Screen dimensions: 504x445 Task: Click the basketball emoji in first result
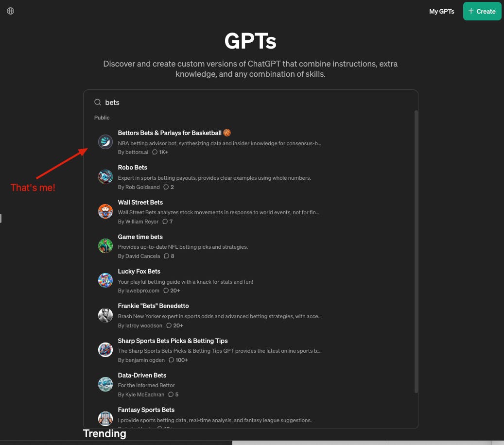pos(227,132)
